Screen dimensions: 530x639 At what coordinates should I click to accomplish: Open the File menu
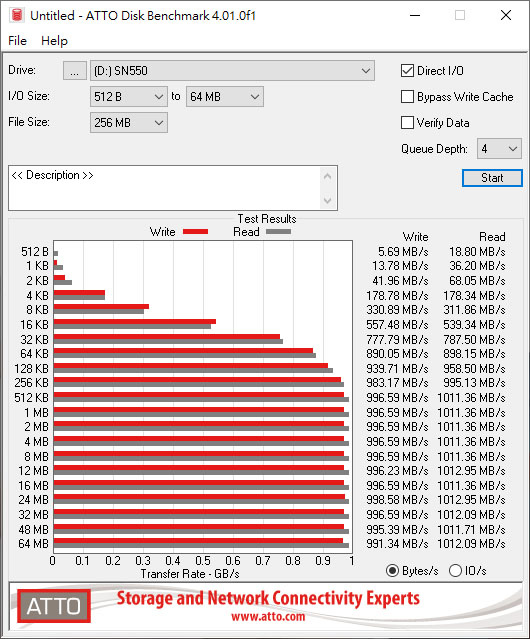tap(17, 41)
